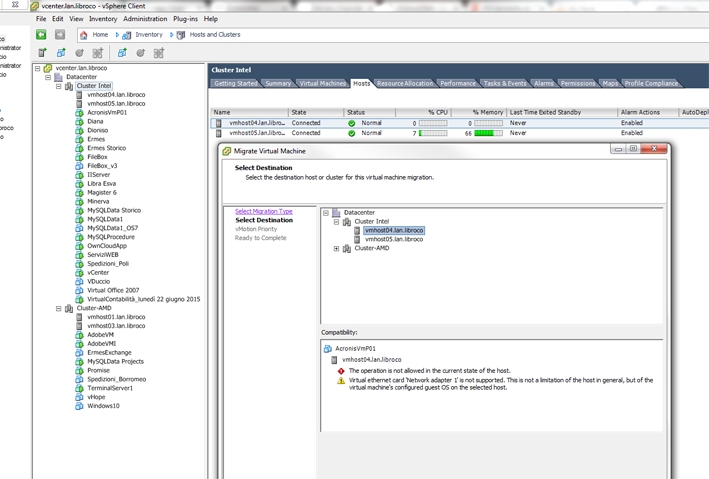The height and width of the screenshot is (479, 709).
Task: Click the CPU usage bar for vmhost05
Action: (433, 133)
